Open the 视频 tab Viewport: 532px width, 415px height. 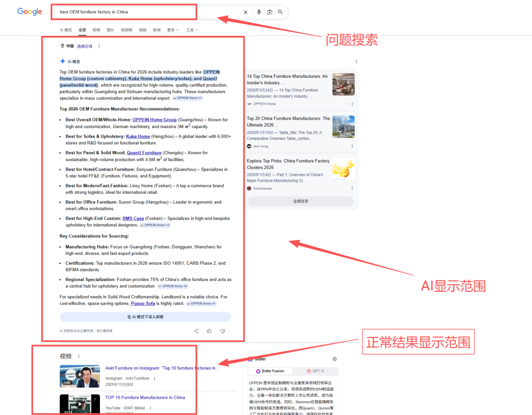pos(142,30)
